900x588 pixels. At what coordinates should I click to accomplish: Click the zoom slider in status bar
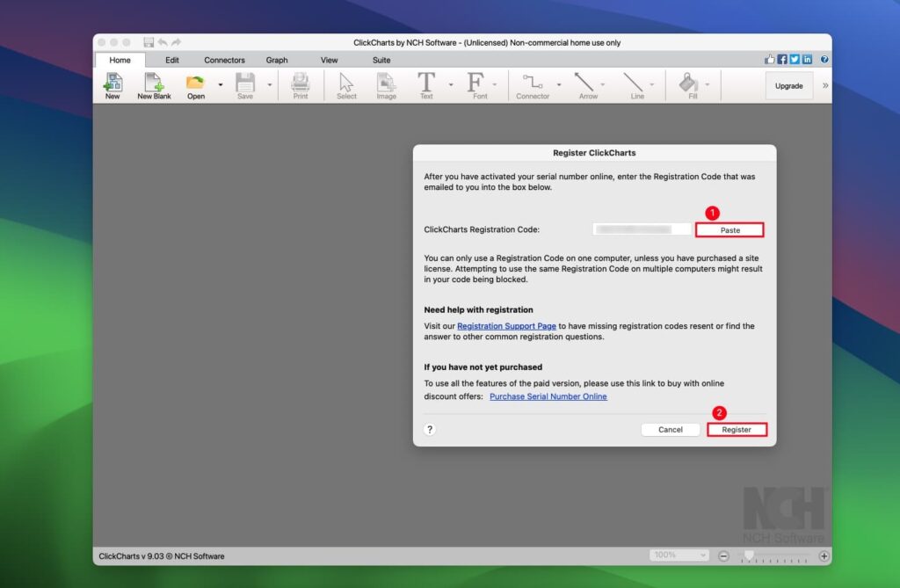pyautogui.click(x=773, y=555)
